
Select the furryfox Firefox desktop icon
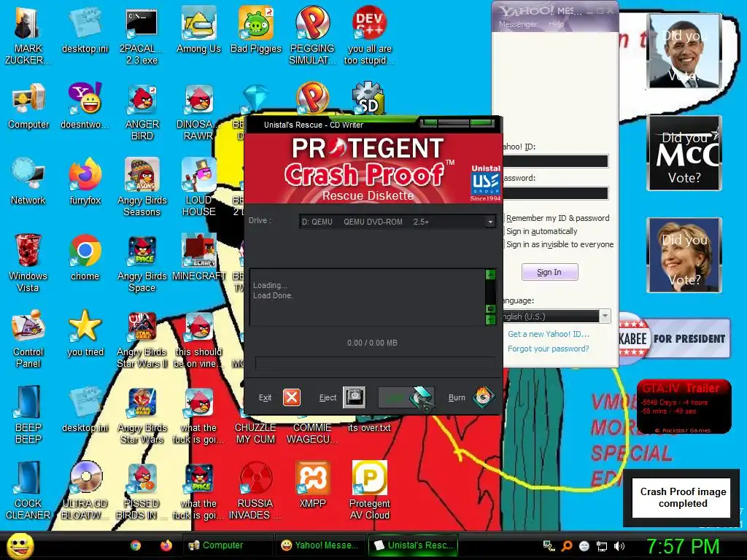[x=85, y=182]
